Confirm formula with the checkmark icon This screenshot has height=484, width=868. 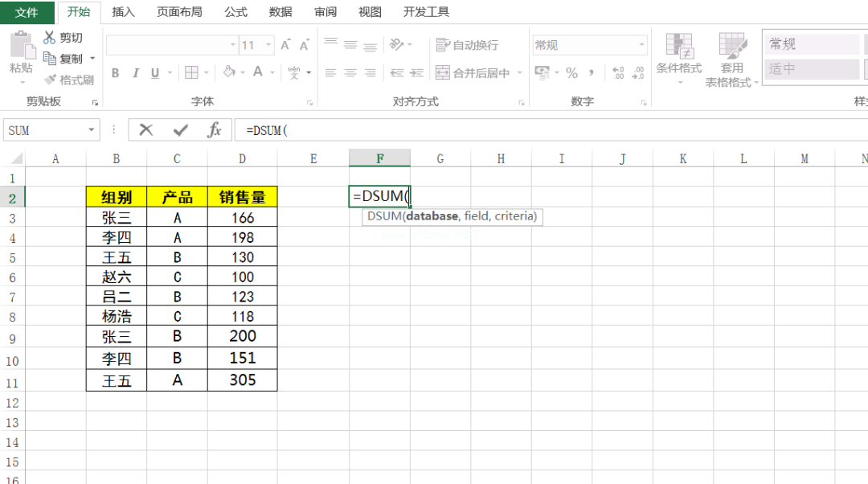(x=181, y=130)
